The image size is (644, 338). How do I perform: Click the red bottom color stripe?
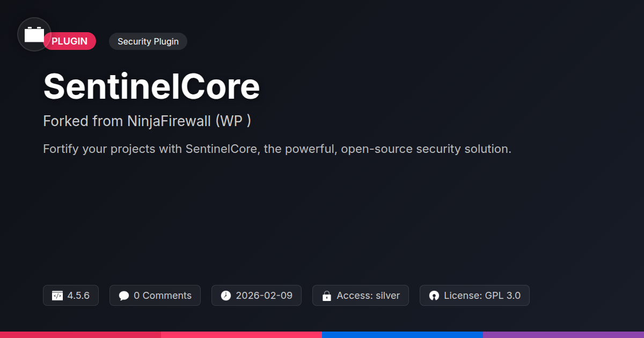(80, 334)
